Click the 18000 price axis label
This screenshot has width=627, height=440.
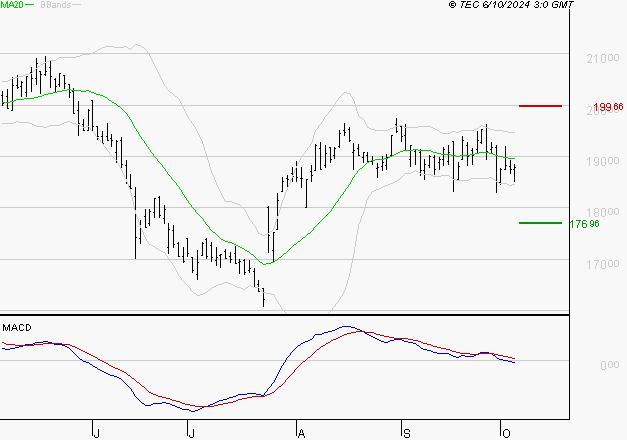pos(603,212)
